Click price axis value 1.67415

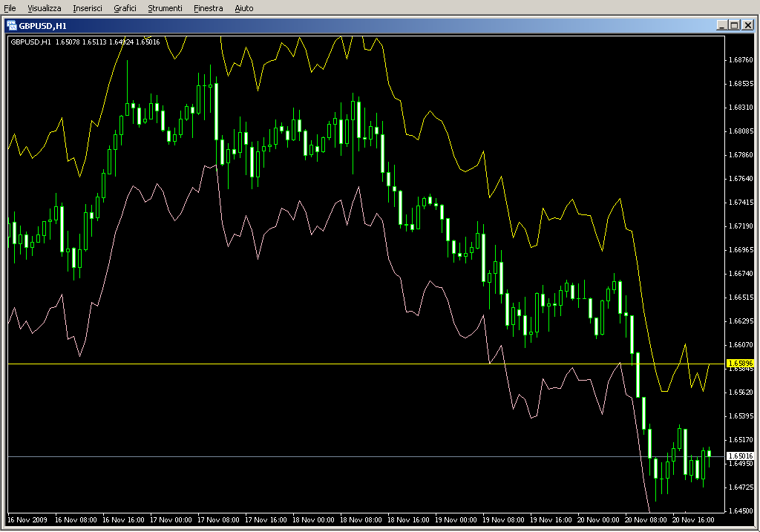coord(741,203)
